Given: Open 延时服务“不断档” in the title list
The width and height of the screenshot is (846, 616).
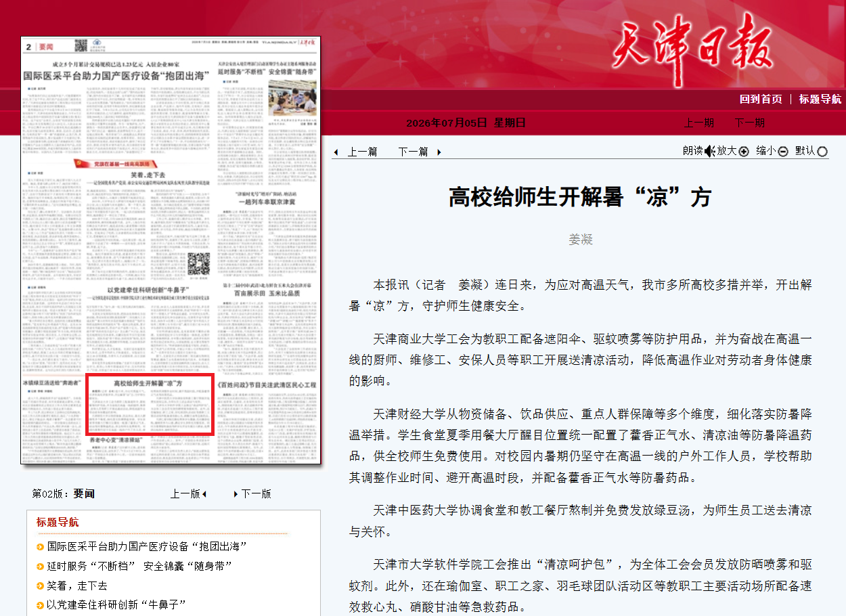Looking at the screenshot, I should coord(139,566).
